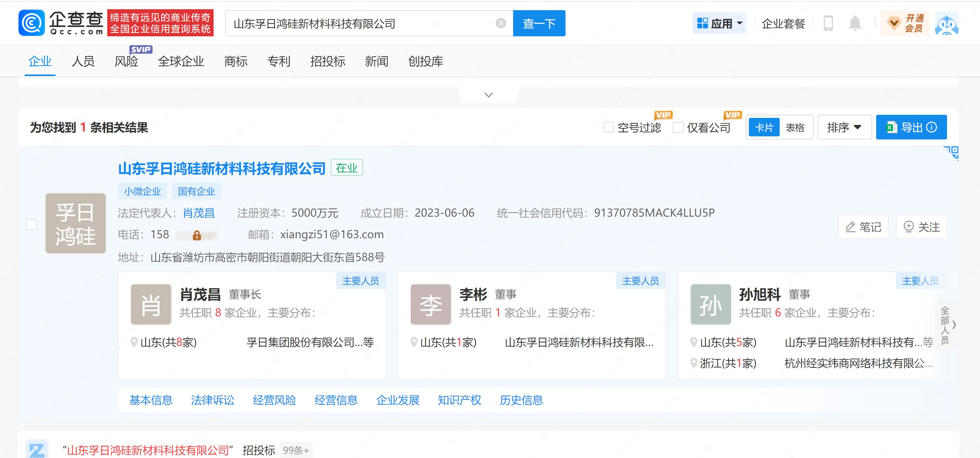
Task: Switch to the 招投标 tab
Action: coord(327,61)
